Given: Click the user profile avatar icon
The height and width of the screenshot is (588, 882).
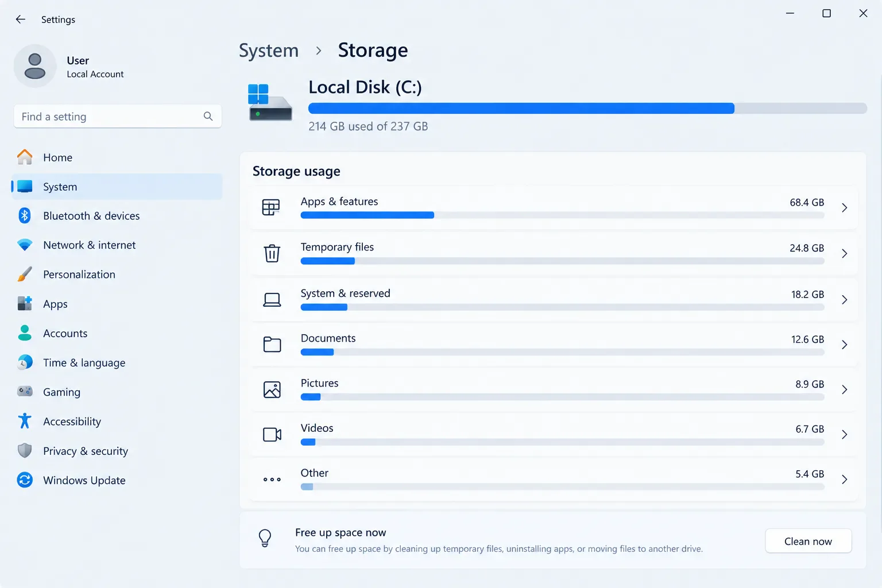Looking at the screenshot, I should [35, 66].
